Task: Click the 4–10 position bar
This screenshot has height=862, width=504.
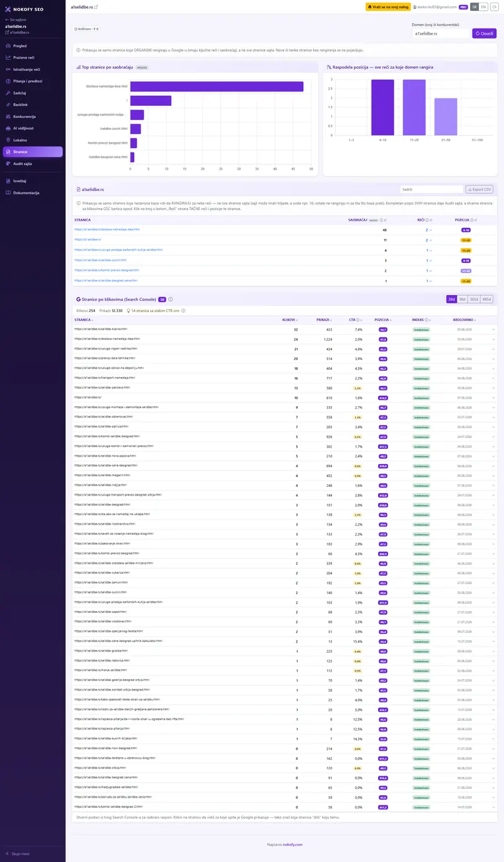Action: pyautogui.click(x=382, y=108)
